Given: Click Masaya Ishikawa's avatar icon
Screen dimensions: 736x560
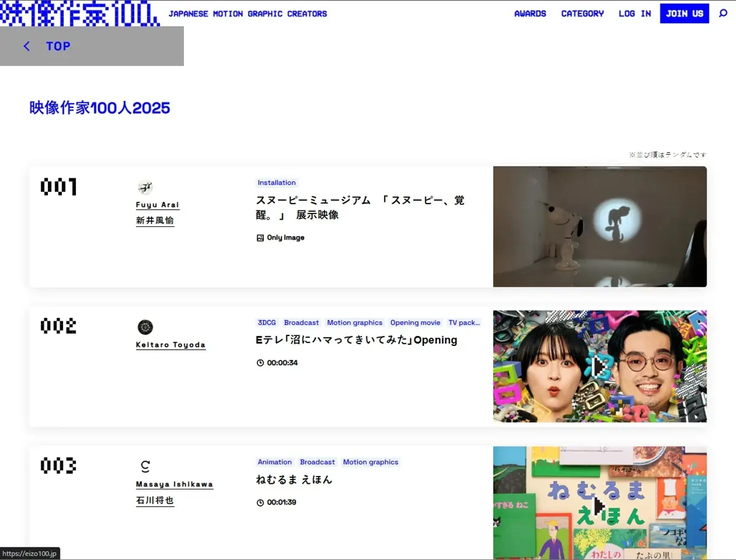Looking at the screenshot, I should pos(145,466).
